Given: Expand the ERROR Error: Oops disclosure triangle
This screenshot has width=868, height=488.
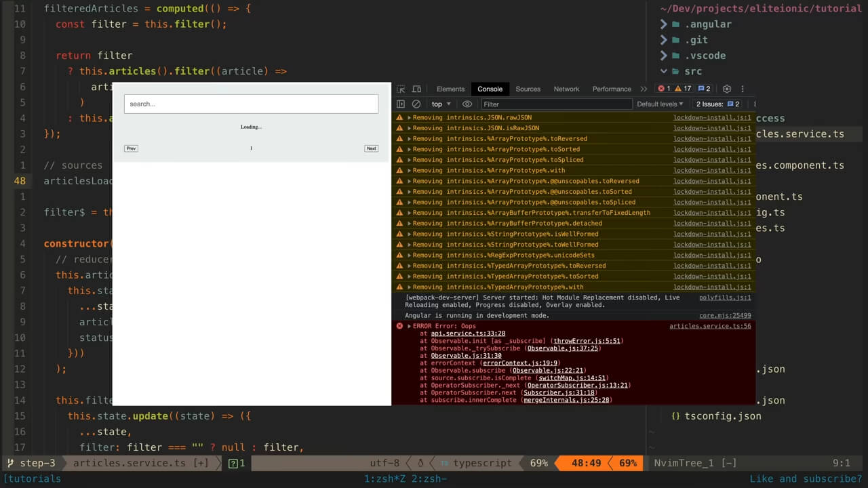Looking at the screenshot, I should (409, 326).
